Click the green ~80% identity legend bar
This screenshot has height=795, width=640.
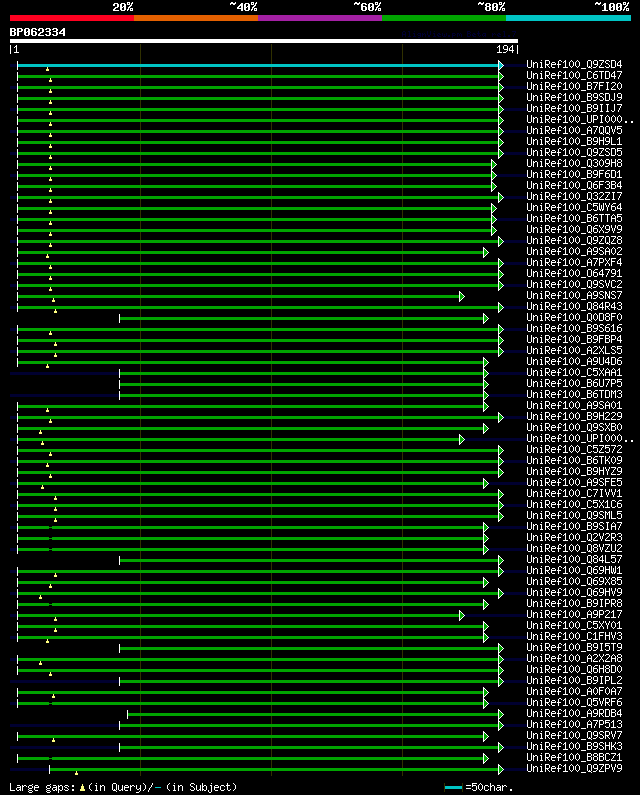[444, 18]
